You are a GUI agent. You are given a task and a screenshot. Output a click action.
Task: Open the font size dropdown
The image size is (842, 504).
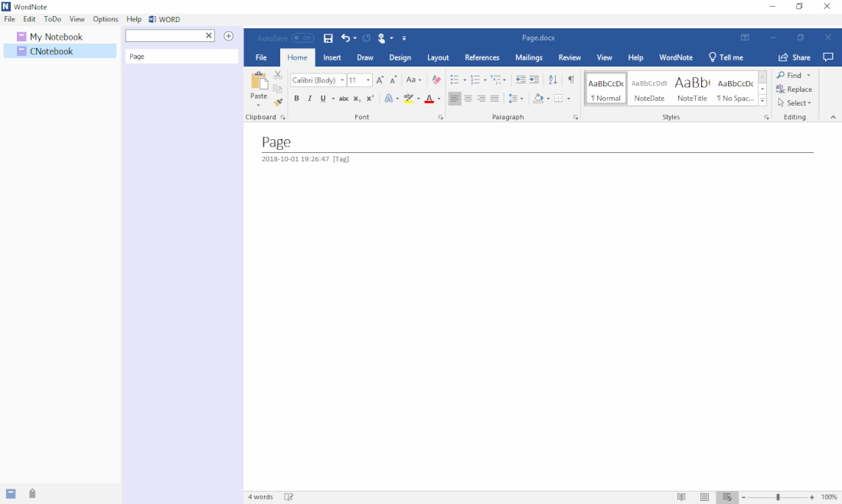click(368, 80)
